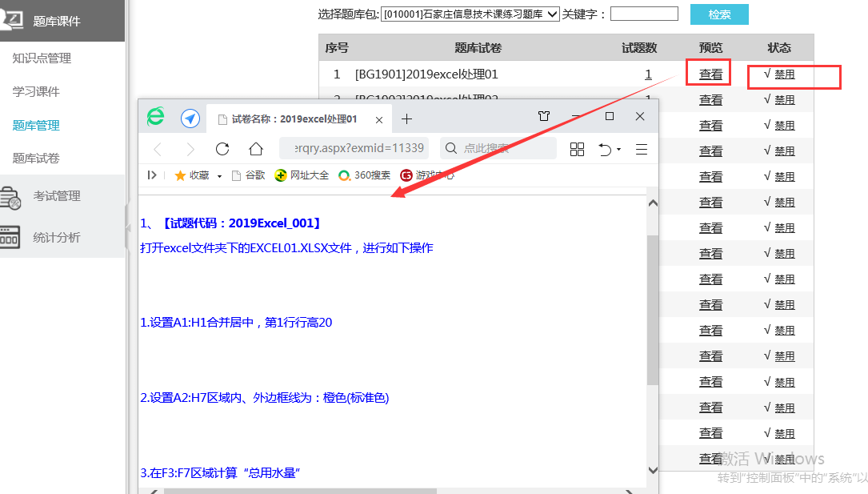Viewport: 868px width, 494px height.
Task: Click the 统计分析 chart icon
Action: [x=10, y=237]
